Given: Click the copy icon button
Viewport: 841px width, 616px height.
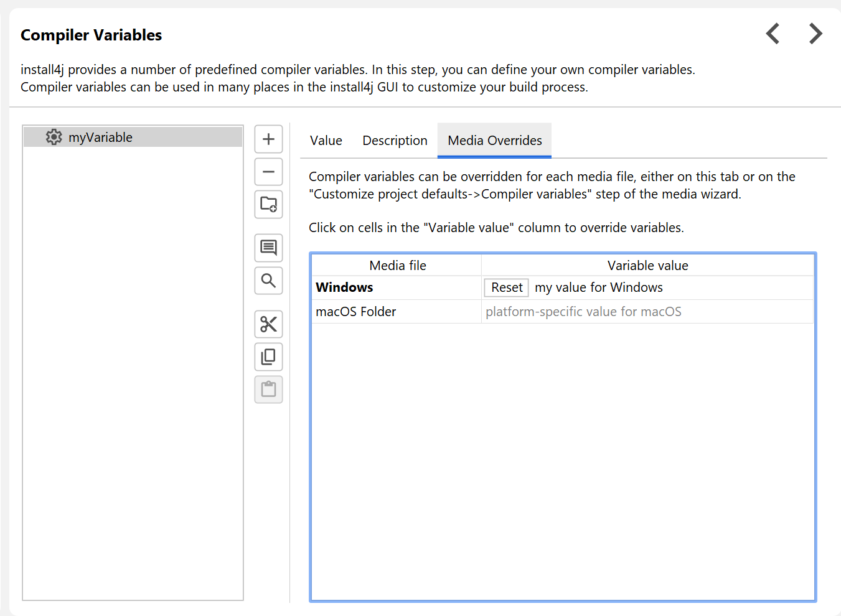Looking at the screenshot, I should (268, 357).
